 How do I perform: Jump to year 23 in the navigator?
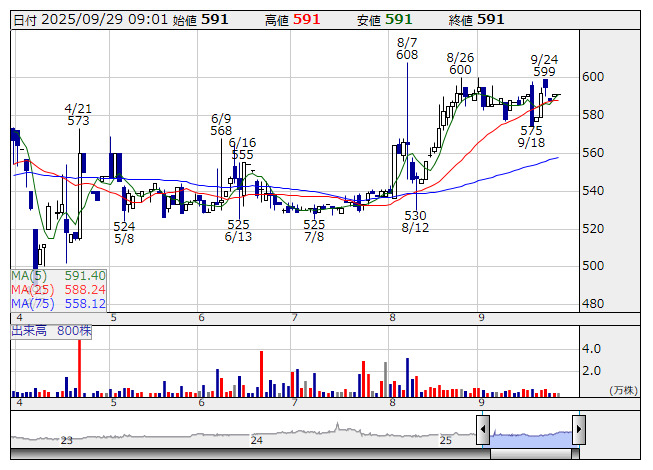pos(66,440)
